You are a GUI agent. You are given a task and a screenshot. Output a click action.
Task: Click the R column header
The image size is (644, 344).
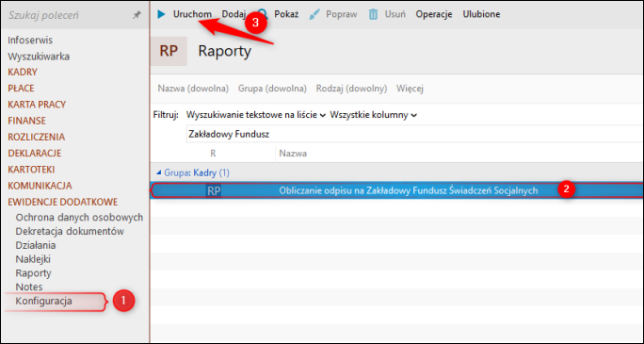point(213,154)
